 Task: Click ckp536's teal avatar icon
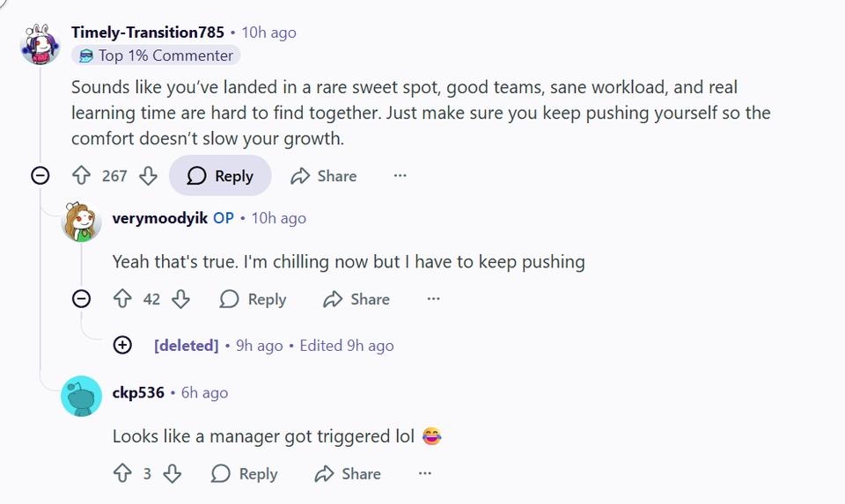tap(81, 397)
